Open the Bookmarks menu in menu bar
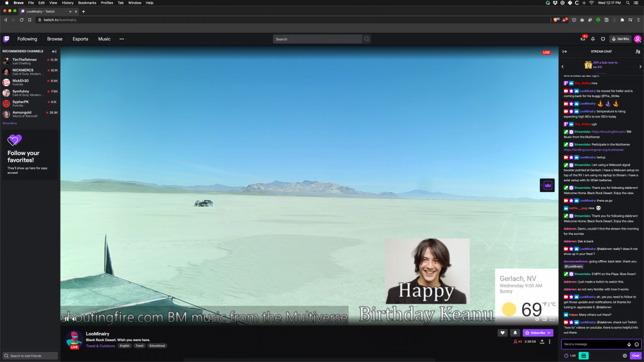Image resolution: width=644 pixels, height=362 pixels. tap(87, 3)
